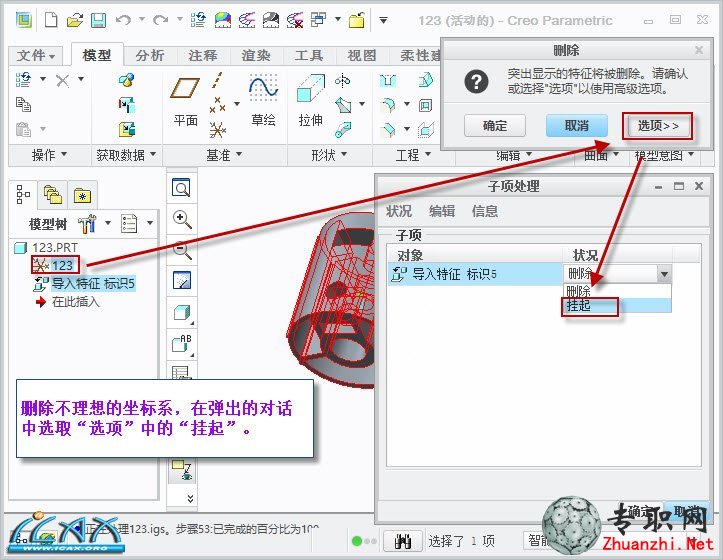Viewport: 723px width, 560px height.
Task: Click the Redo arrow
Action: point(160,20)
